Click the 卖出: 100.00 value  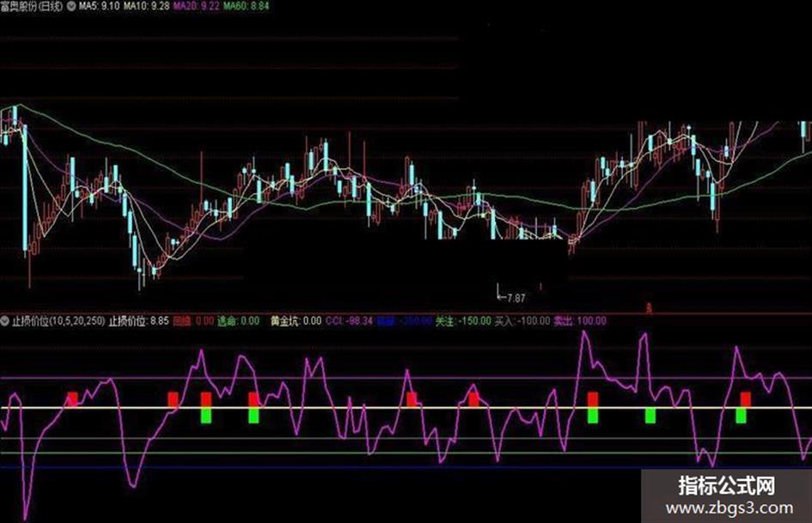(x=579, y=321)
